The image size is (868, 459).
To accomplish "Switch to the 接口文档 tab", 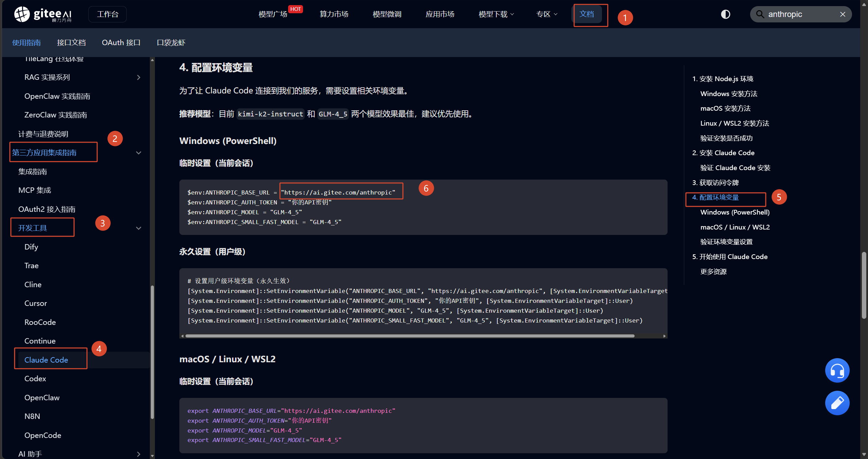I will [x=71, y=43].
